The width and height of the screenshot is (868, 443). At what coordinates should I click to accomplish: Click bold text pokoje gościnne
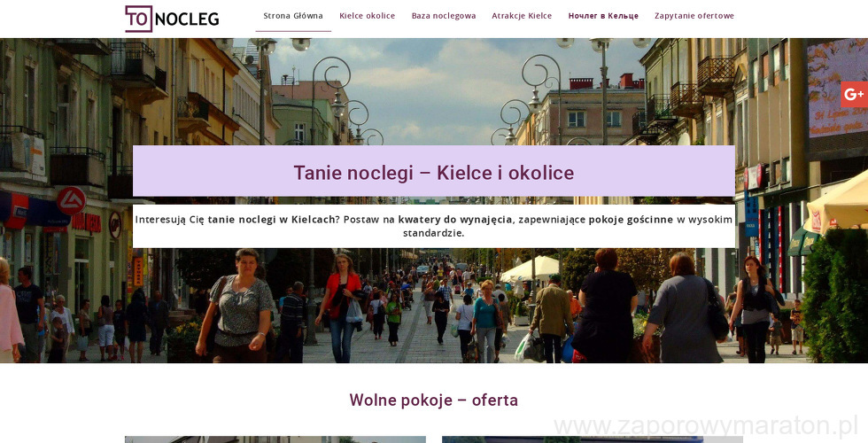coord(631,220)
